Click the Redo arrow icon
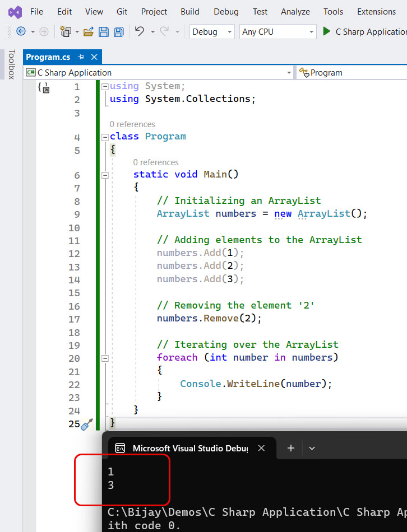Screen dimensions: 407x532 pos(164,31)
